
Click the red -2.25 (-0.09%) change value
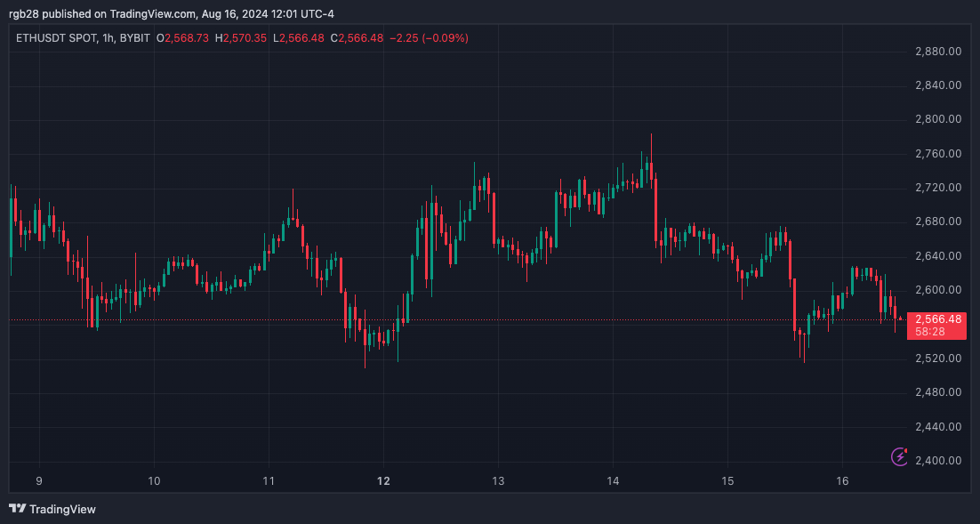(x=429, y=38)
